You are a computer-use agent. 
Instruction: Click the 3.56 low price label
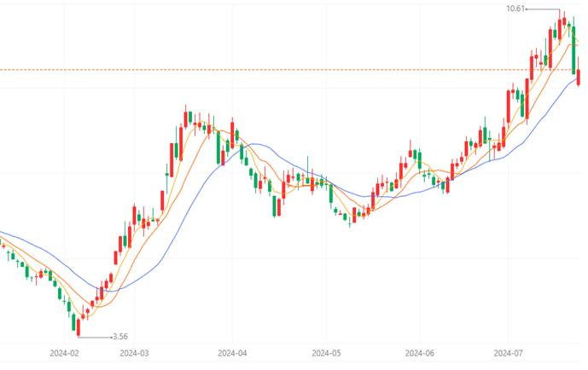pos(120,336)
